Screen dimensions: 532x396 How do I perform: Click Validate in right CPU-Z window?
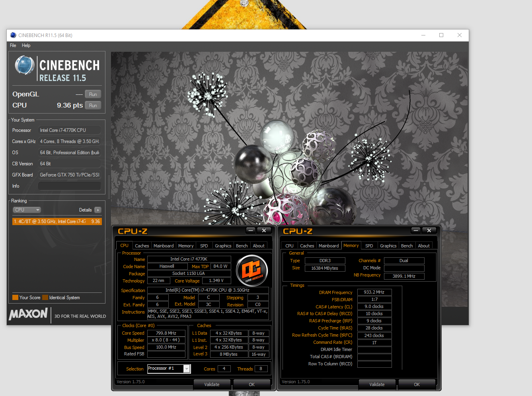377,384
